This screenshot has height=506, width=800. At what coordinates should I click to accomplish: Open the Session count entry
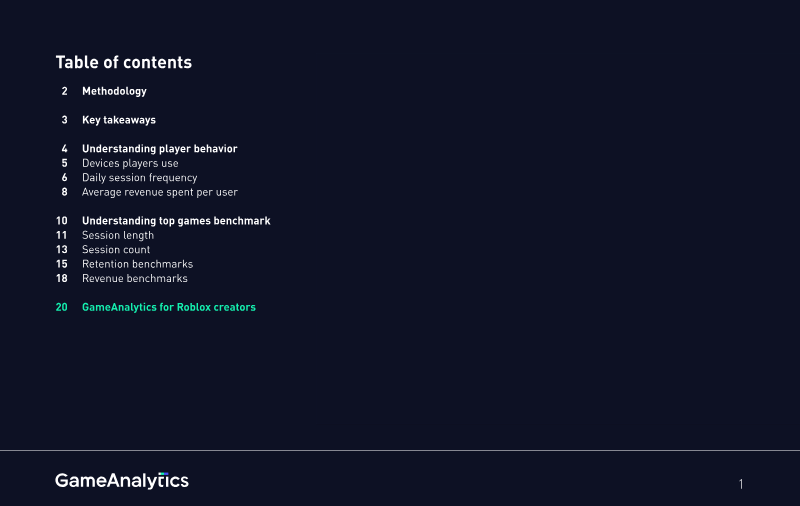tap(116, 250)
